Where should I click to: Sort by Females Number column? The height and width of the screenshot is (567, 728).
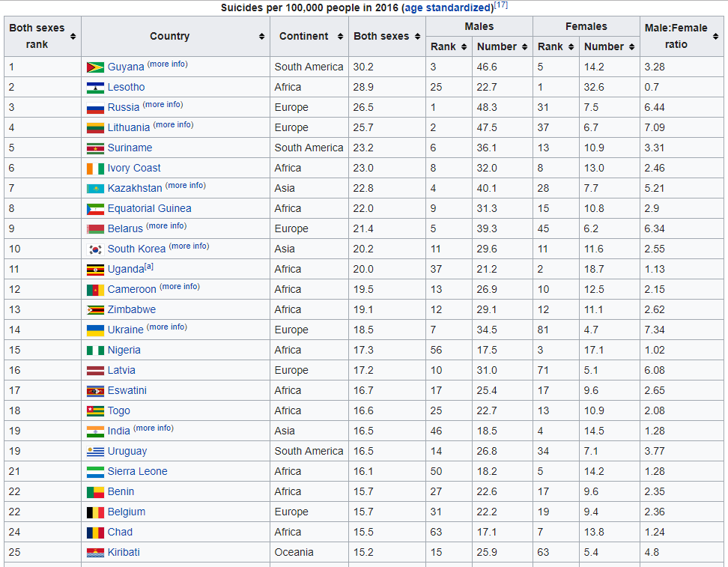tap(632, 46)
